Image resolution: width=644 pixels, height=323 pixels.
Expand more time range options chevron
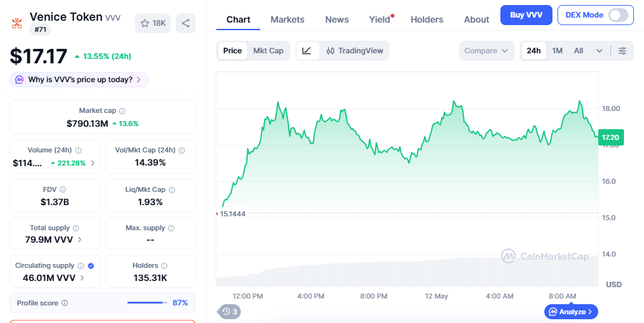[599, 51]
